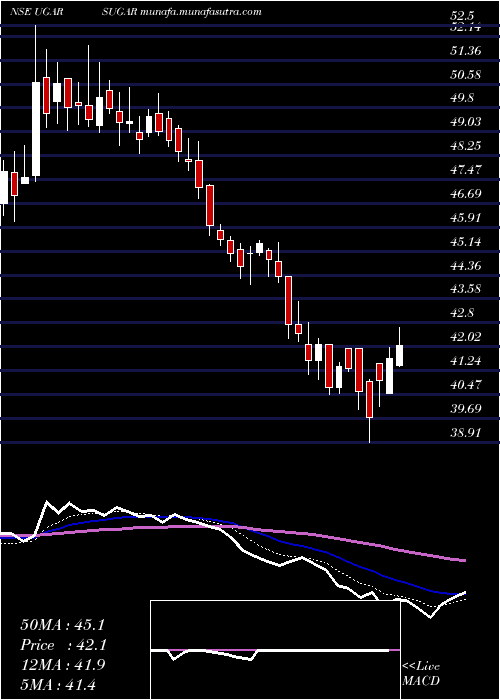
Task: Select the 46.69 price axis label
Action: pyautogui.click(x=465, y=194)
